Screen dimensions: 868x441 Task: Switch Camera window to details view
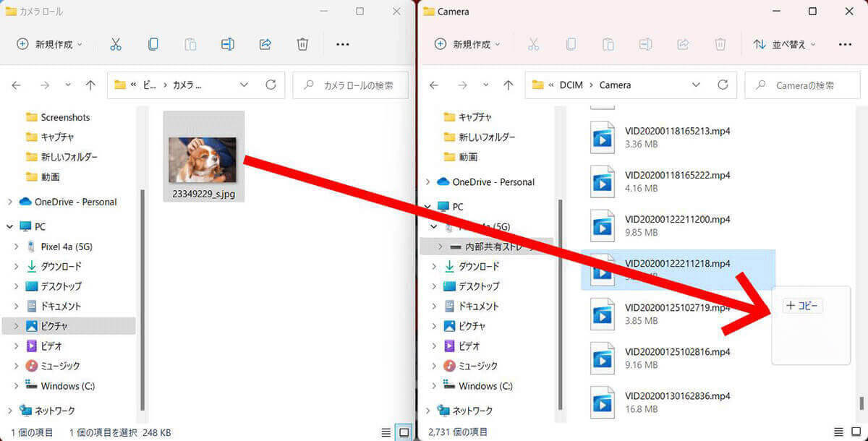(x=838, y=432)
